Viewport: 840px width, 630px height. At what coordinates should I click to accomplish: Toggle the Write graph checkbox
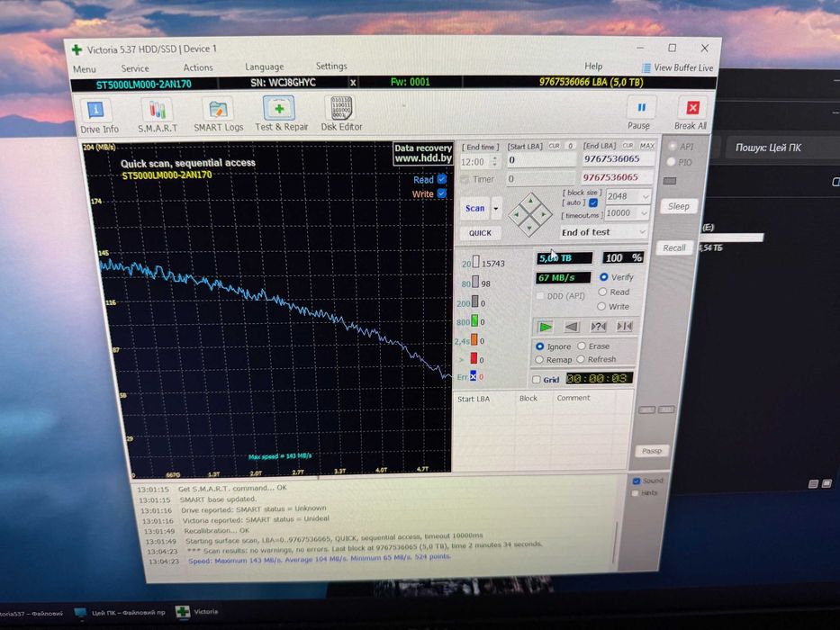click(x=442, y=193)
